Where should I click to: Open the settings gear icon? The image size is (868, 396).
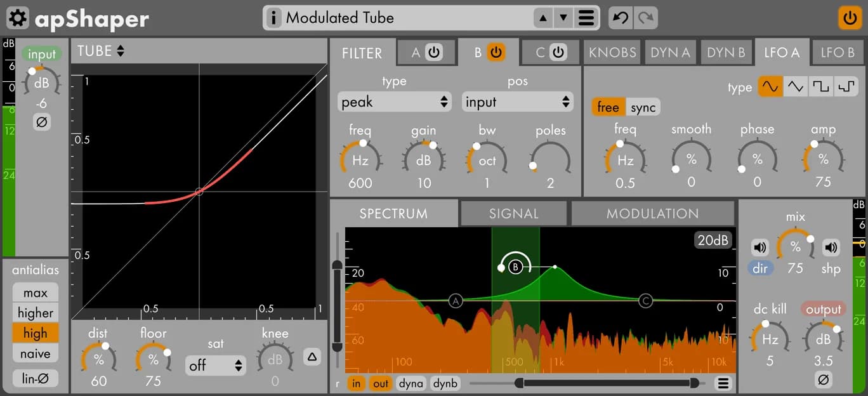(x=18, y=18)
